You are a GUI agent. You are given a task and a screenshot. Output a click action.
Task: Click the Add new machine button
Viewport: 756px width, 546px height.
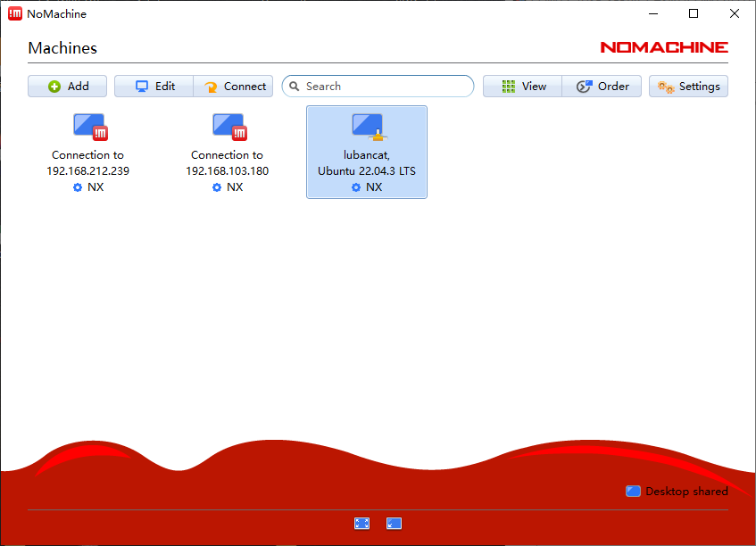[x=68, y=87]
